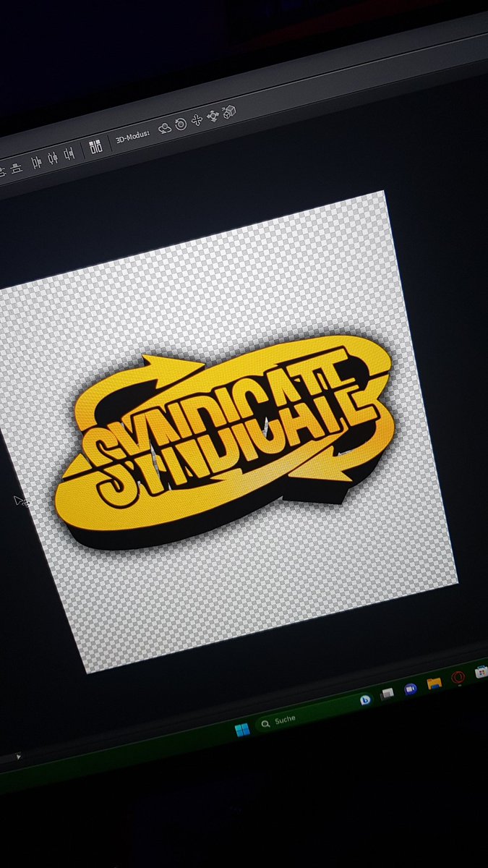
Task: Open Microsoft Store from the taskbar
Action: pos(481,673)
